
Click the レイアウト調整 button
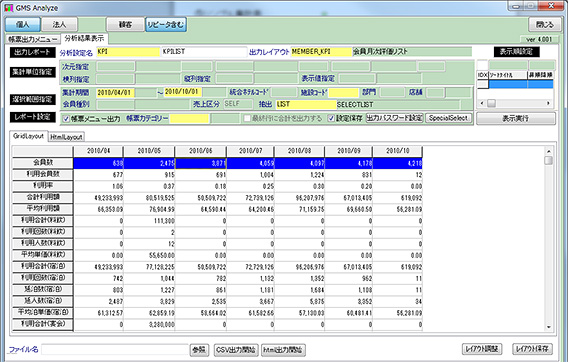(482, 349)
